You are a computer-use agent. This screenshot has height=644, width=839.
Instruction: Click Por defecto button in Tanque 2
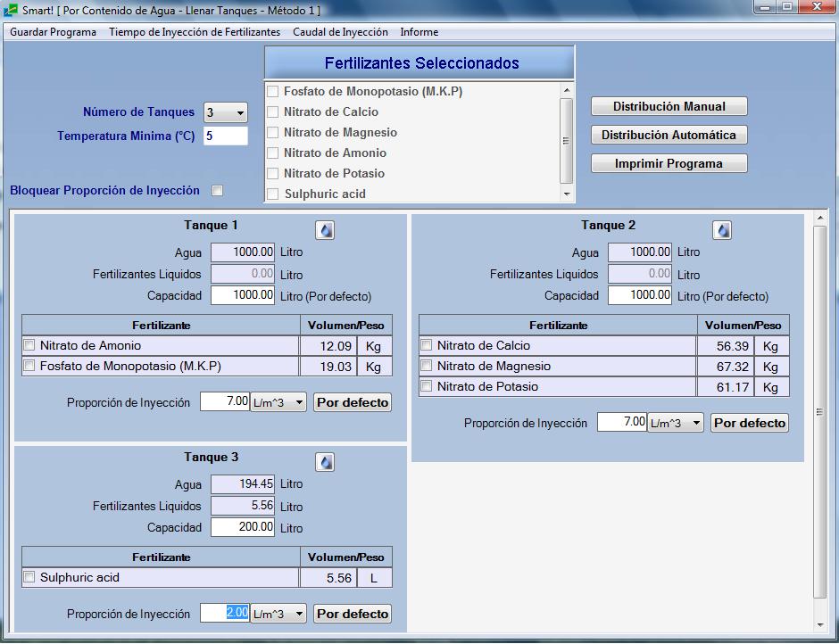click(750, 423)
